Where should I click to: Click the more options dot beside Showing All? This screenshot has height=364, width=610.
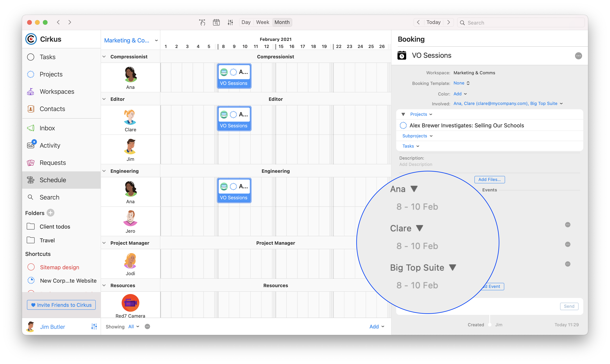point(147,326)
